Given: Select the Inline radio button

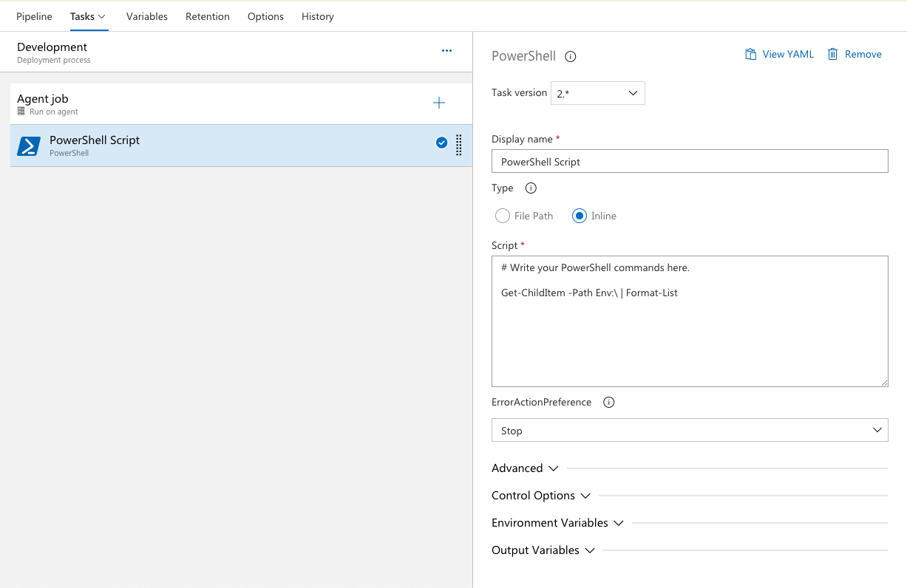Looking at the screenshot, I should [580, 216].
